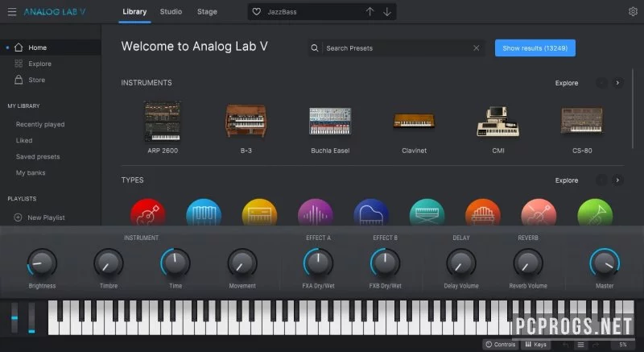Toggle the Keys keyboard panel button
Image resolution: width=644 pixels, height=352 pixels.
click(x=536, y=345)
